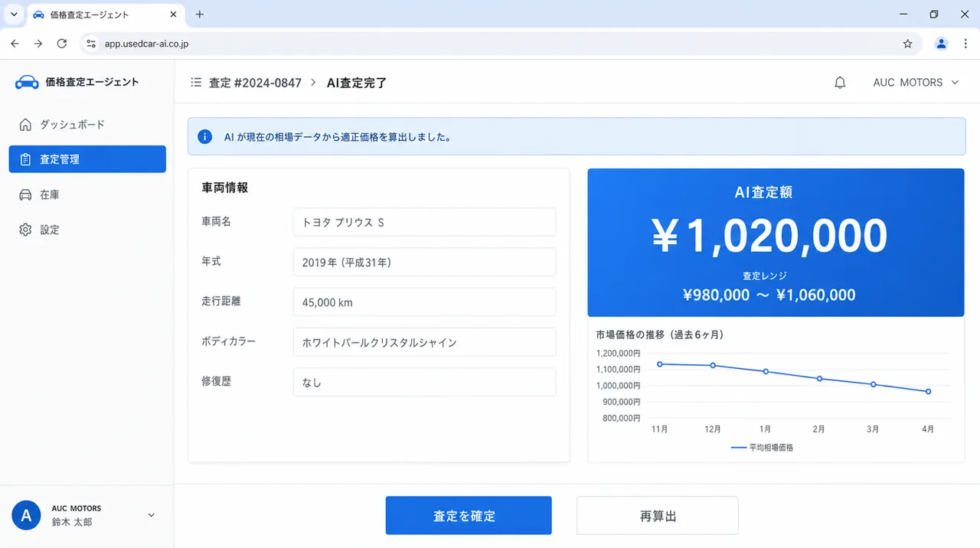Viewport: 980px width, 548px height.
Task: Click the 1月 data point on the chart
Action: pyautogui.click(x=766, y=371)
